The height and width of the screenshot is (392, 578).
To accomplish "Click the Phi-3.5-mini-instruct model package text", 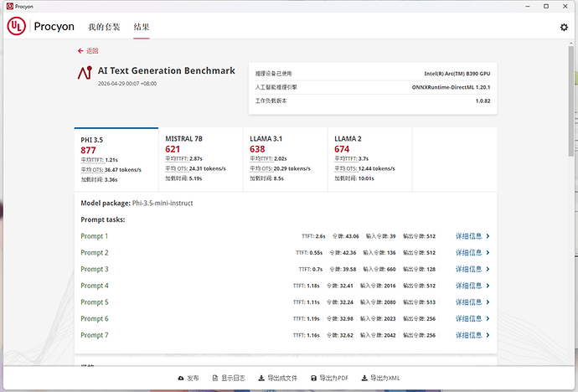I will [x=163, y=204].
